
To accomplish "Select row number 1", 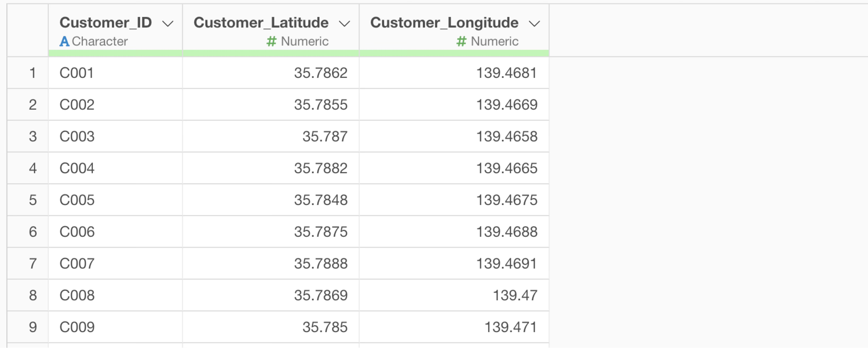I will (x=32, y=73).
